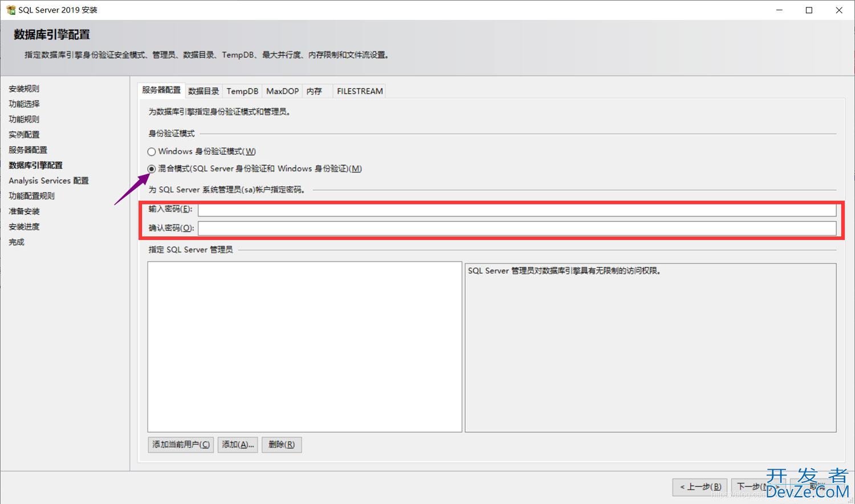Image resolution: width=855 pixels, height=504 pixels.
Task: Switch to the MaxDOP tab
Action: (282, 91)
